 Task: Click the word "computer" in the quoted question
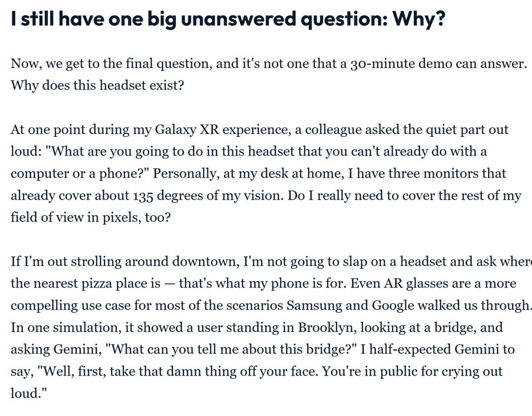[39, 174]
